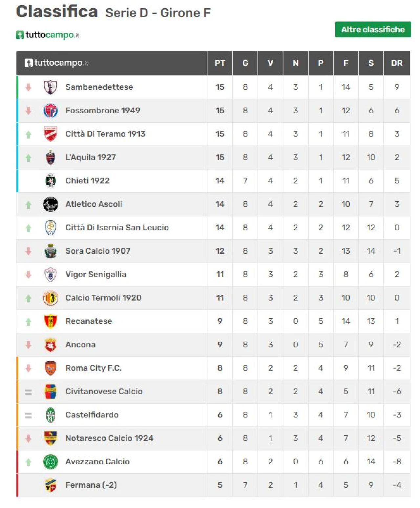420x508 pixels.
Task: Click the Roma City F.C. crest
Action: [x=51, y=368]
